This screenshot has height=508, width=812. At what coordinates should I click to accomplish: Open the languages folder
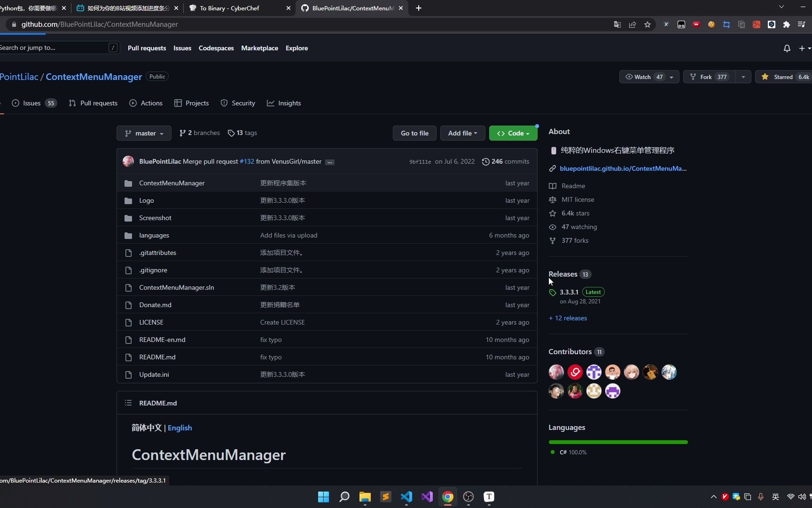pyautogui.click(x=154, y=235)
